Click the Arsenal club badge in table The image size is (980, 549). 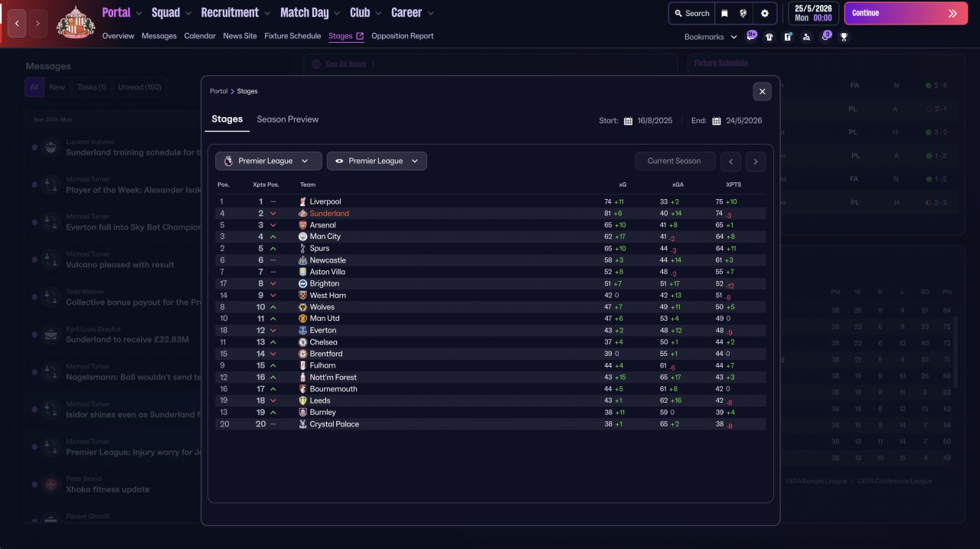click(302, 225)
